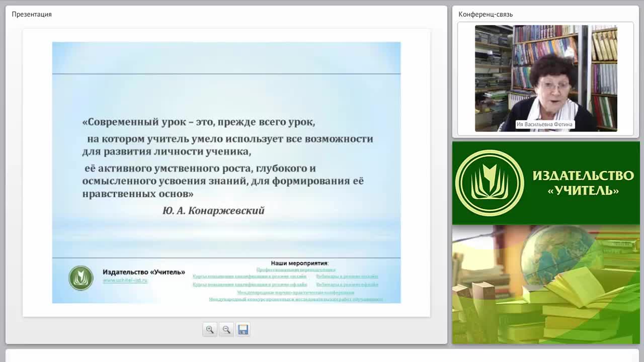Open Курсы повышения квалификации в режиме офлайн link

pyautogui.click(x=250, y=285)
